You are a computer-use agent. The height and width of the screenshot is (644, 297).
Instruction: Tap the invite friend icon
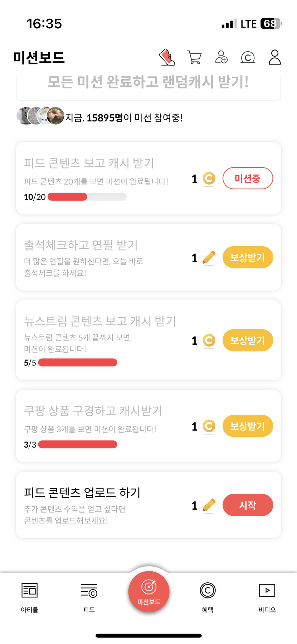221,57
